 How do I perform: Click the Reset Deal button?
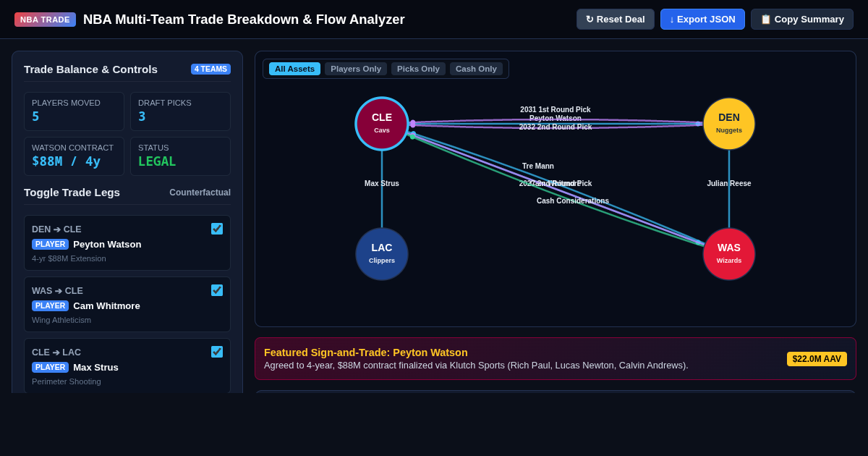[x=616, y=20]
